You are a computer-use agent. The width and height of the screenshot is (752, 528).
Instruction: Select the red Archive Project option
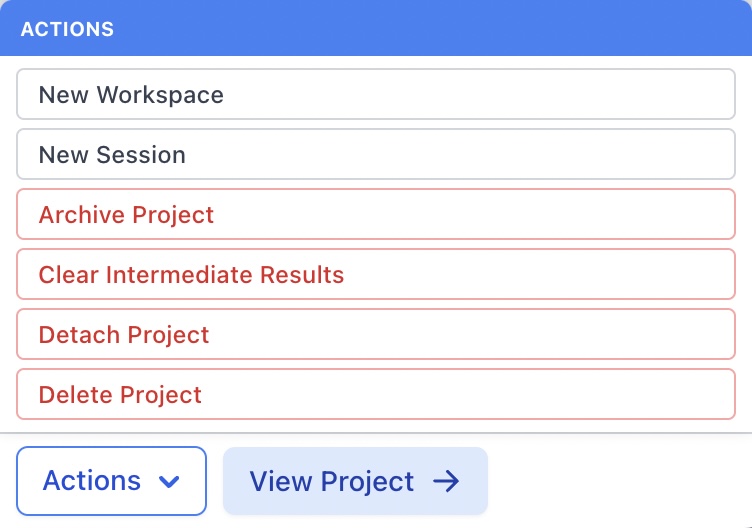[376, 215]
